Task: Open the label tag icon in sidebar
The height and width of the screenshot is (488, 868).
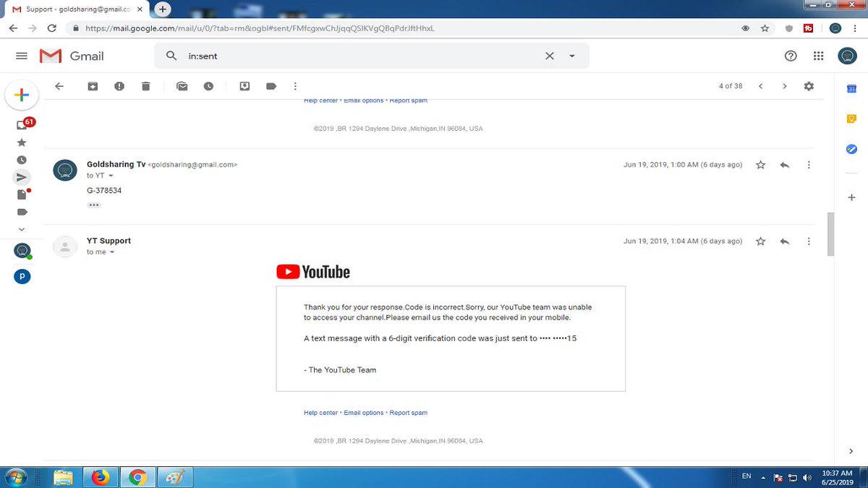Action: (22, 212)
